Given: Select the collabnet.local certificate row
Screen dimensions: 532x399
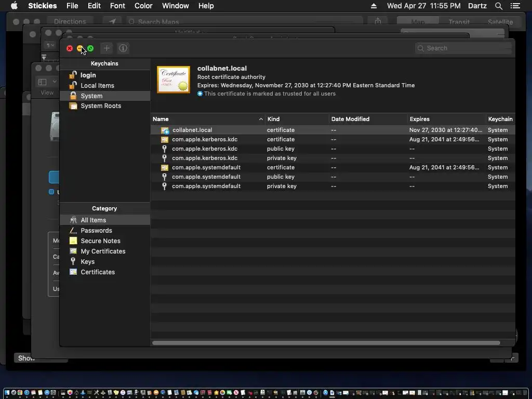Looking at the screenshot, I should (x=333, y=130).
